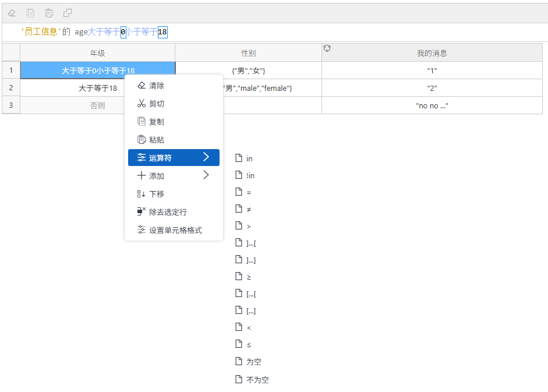Choose the 不为空 (not empty) operator
The height and width of the screenshot is (392, 548).
[257, 380]
